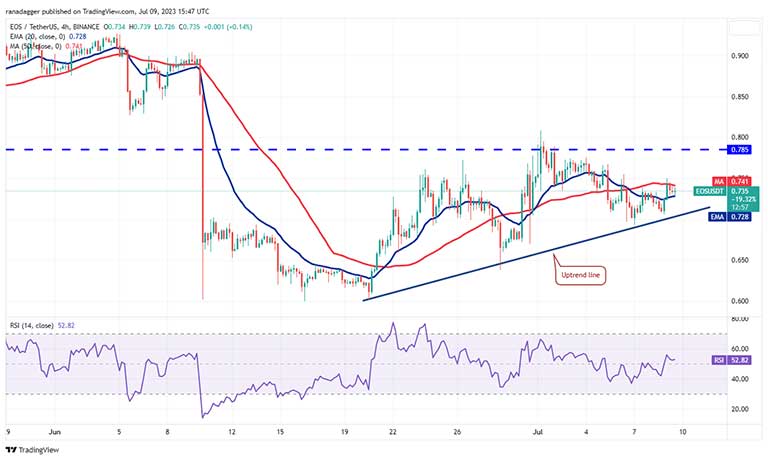Click the '26' date on time axis
This screenshot has height=463, width=768.
[x=457, y=432]
